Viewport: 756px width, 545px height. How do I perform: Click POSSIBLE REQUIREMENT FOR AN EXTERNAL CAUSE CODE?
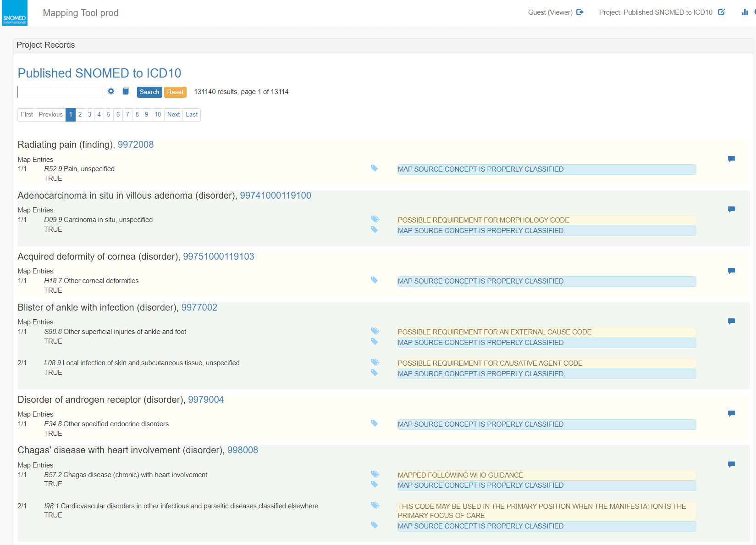click(x=546, y=332)
